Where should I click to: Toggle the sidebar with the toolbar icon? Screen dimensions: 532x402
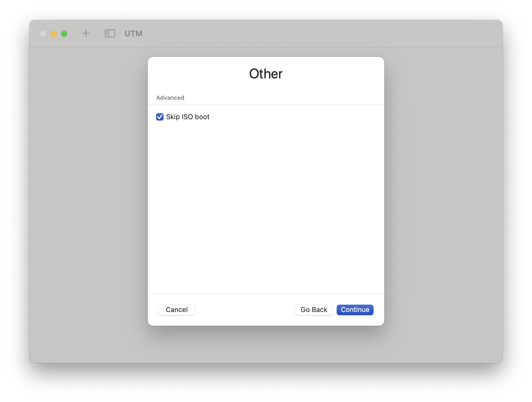tap(110, 33)
